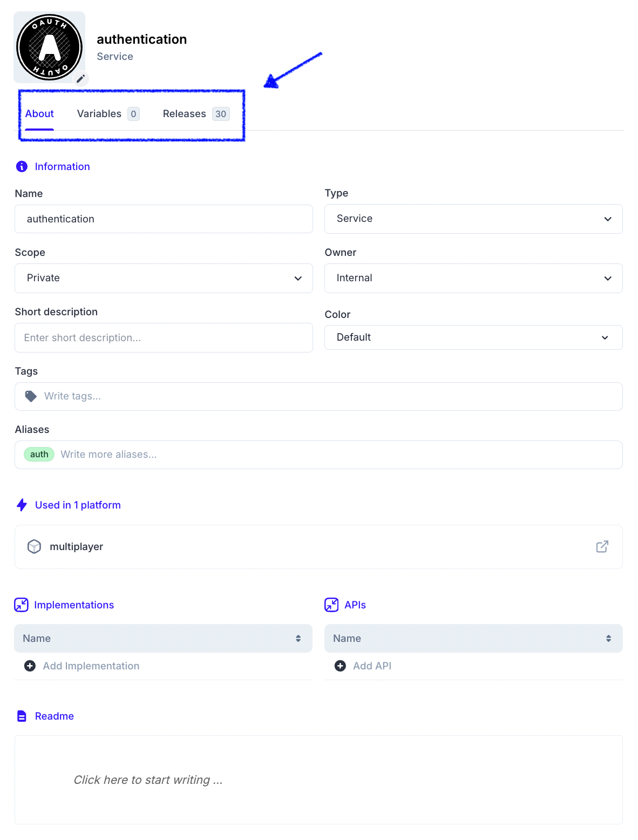Click the pencil edit icon on the avatar
This screenshot has width=638, height=840.
[80, 79]
